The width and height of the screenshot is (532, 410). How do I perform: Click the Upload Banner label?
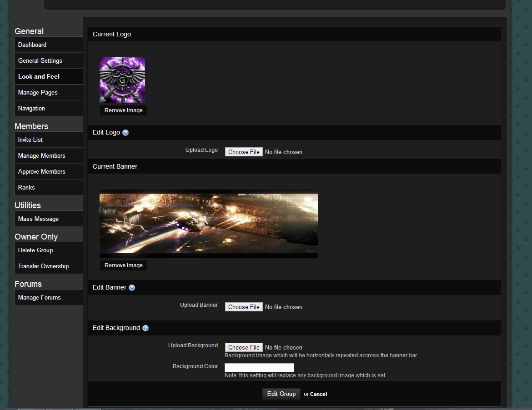click(x=199, y=305)
